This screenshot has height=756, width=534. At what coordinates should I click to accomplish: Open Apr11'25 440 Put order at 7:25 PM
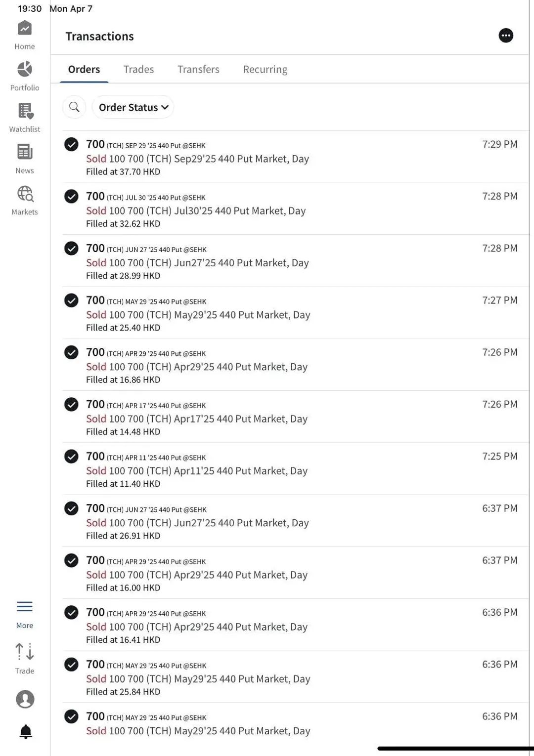click(296, 469)
